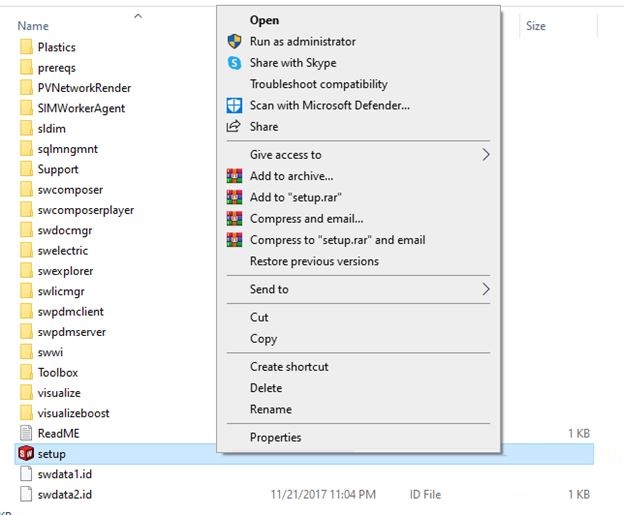The width and height of the screenshot is (624, 515).
Task: Click the Skype icon in context menu
Action: 234,63
